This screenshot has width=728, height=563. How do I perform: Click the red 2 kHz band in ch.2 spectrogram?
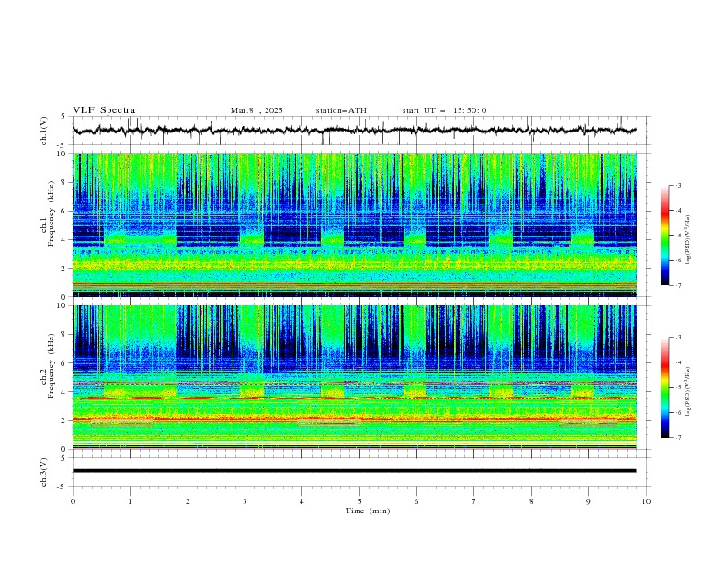tap(355, 419)
